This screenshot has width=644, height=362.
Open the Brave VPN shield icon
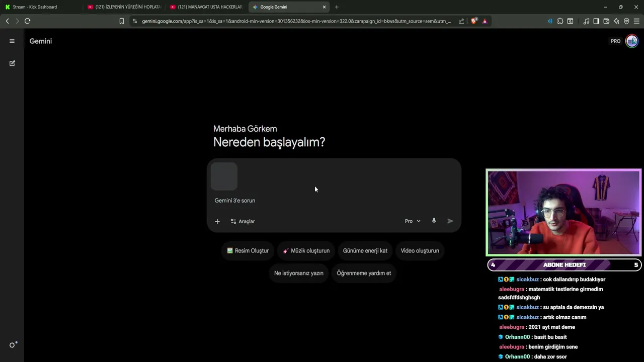pyautogui.click(x=626, y=21)
